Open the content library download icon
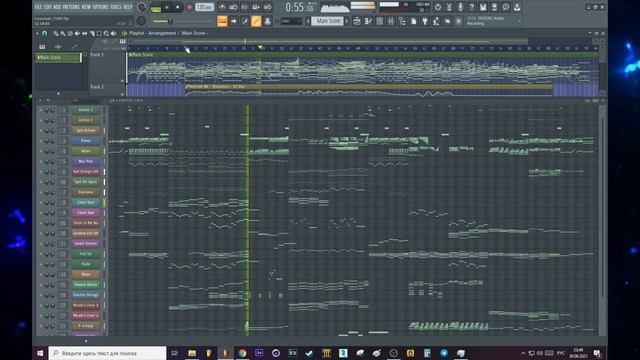Screen dimensions: 640x360 pos(517,7)
